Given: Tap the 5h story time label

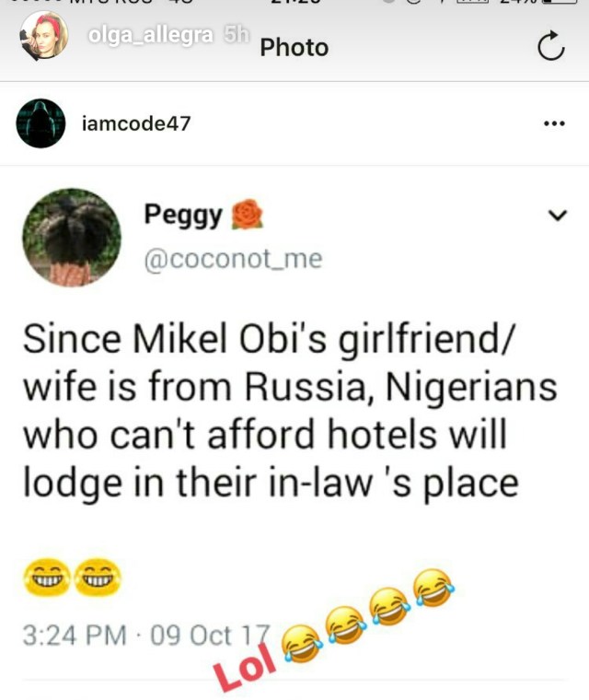Looking at the screenshot, I should click(x=237, y=34).
